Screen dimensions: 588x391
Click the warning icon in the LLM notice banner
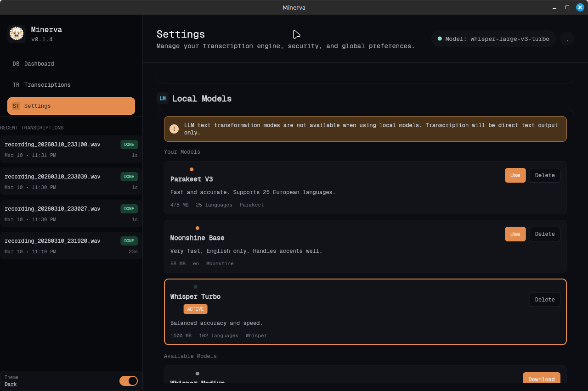pos(174,129)
